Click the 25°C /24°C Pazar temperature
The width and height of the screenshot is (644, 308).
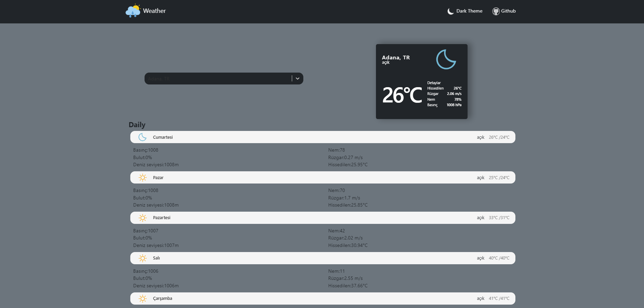tap(499, 178)
